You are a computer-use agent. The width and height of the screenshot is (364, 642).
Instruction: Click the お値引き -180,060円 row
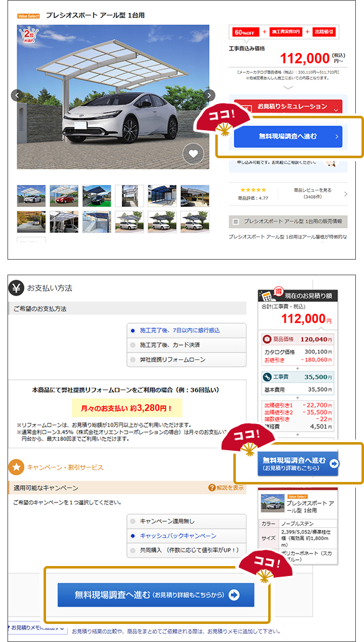click(298, 360)
